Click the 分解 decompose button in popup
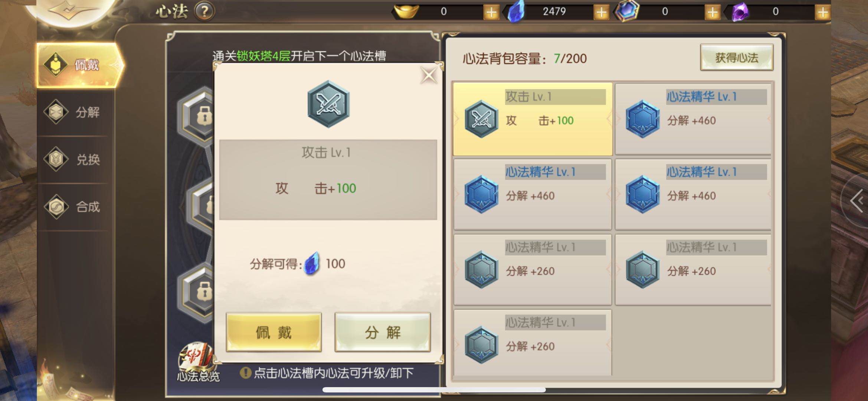868x401 pixels. click(x=383, y=332)
